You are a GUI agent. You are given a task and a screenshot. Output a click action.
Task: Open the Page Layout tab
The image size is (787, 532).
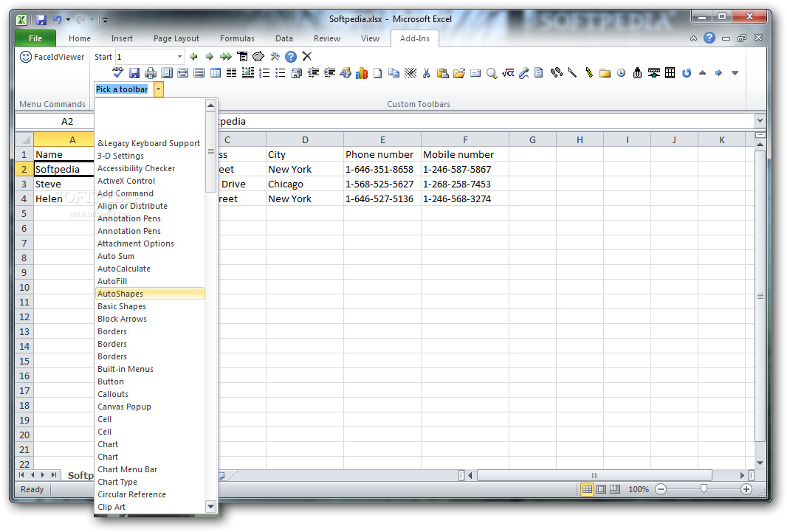[176, 38]
